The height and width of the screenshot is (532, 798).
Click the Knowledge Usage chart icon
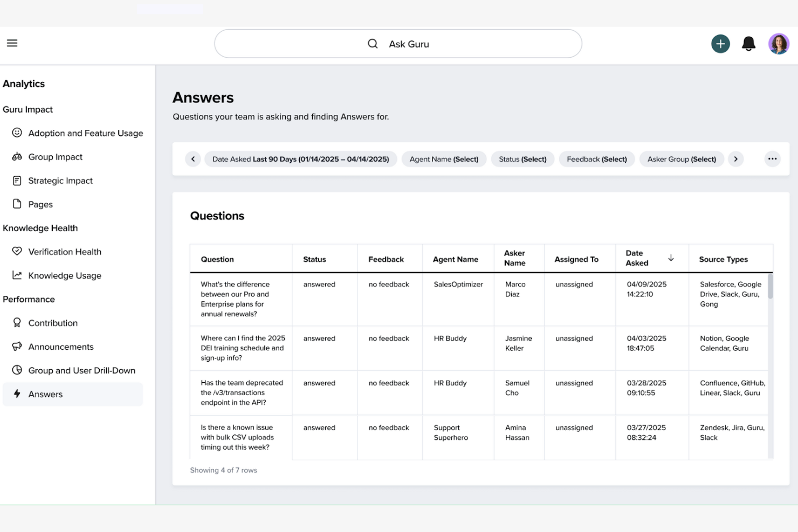[x=17, y=275]
